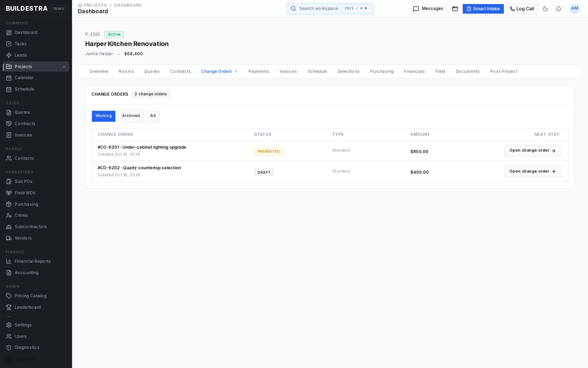
Task: Select the All filter
Action: pos(153,116)
